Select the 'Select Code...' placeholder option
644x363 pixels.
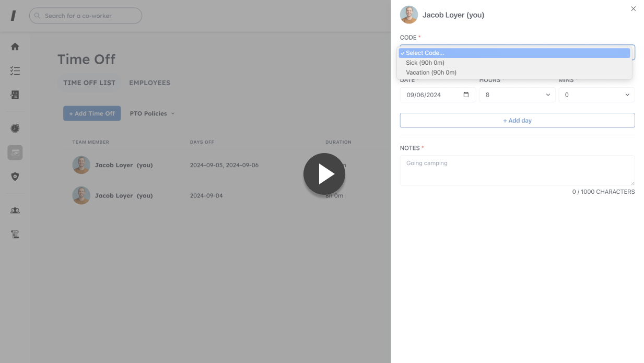pos(425,53)
